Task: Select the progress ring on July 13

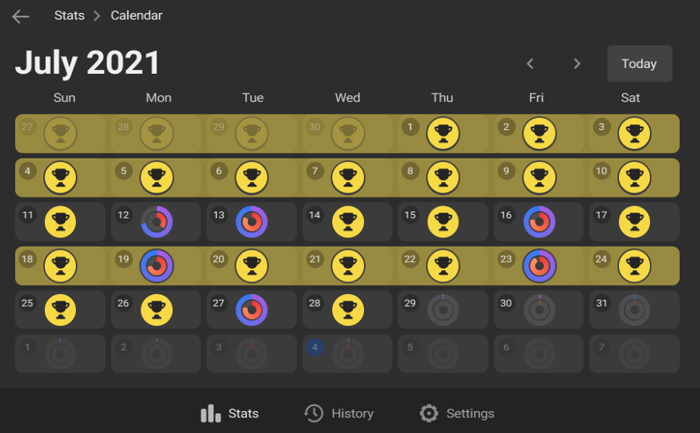Action: (x=252, y=222)
